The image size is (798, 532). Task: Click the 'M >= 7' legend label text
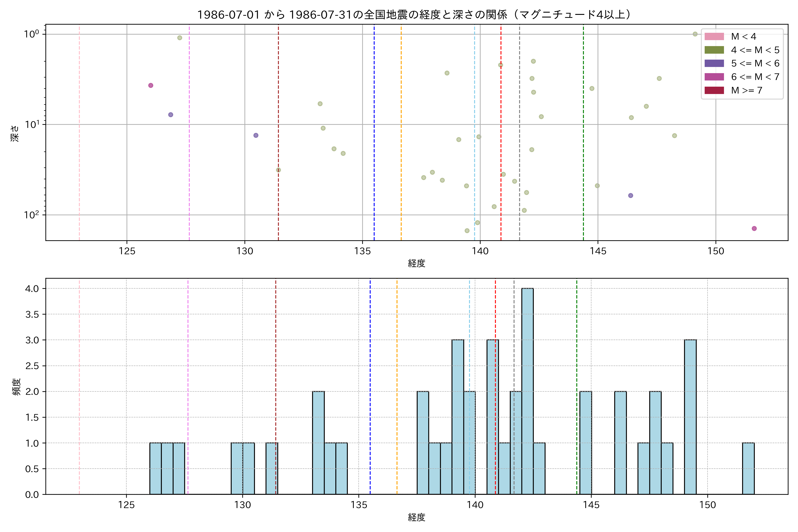point(746,90)
